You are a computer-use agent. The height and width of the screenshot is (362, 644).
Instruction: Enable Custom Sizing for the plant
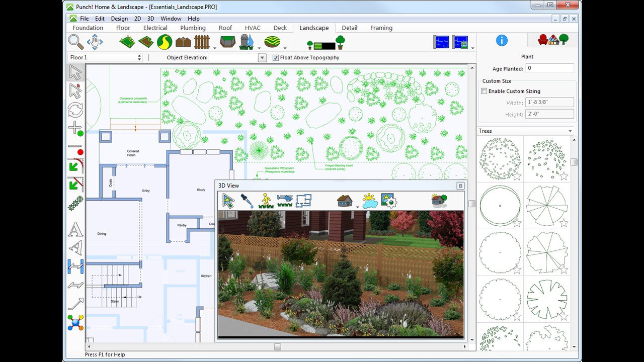484,91
